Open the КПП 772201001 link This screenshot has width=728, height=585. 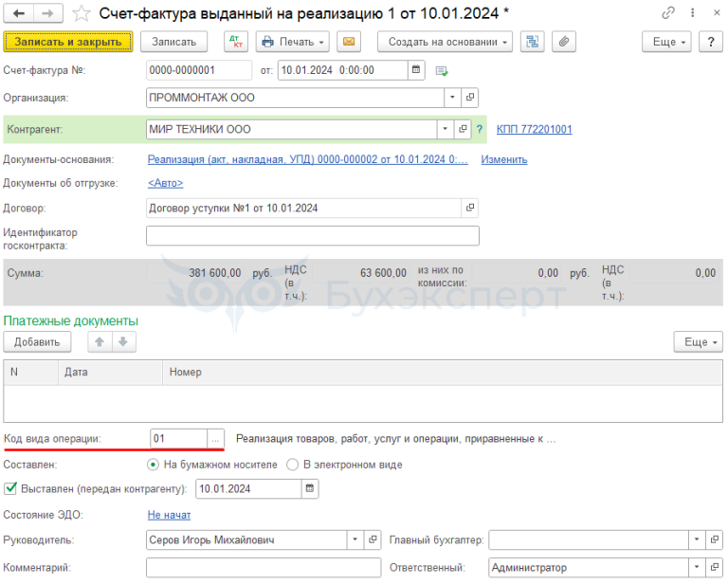pyautogui.click(x=534, y=130)
